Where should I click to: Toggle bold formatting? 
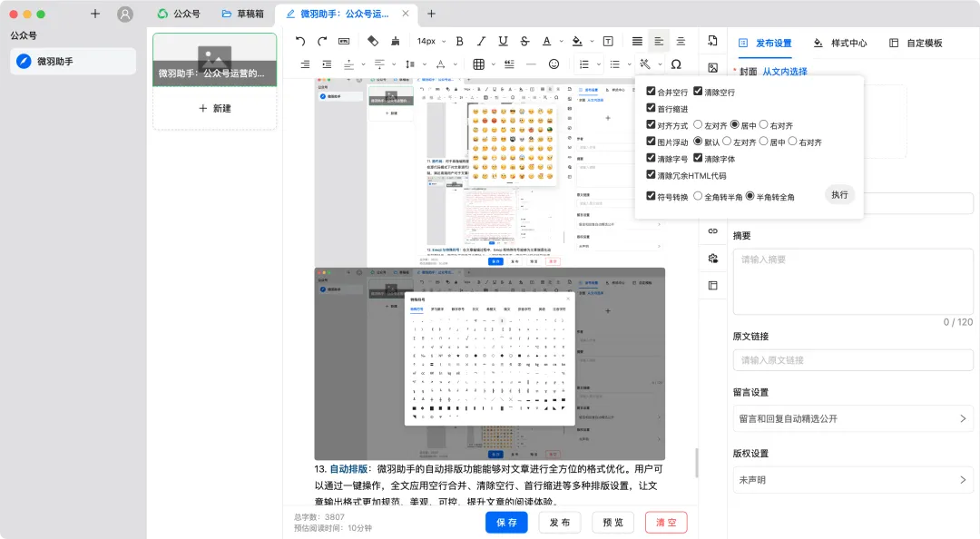click(x=459, y=41)
